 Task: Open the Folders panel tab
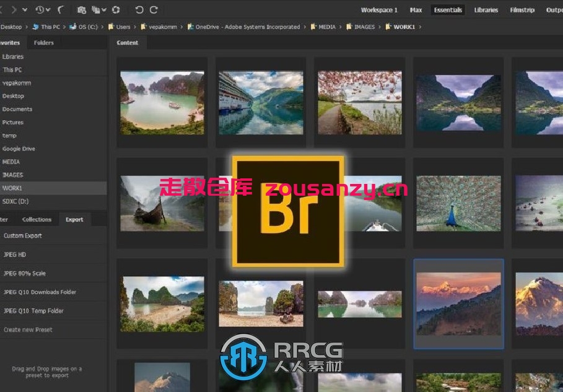coord(44,43)
